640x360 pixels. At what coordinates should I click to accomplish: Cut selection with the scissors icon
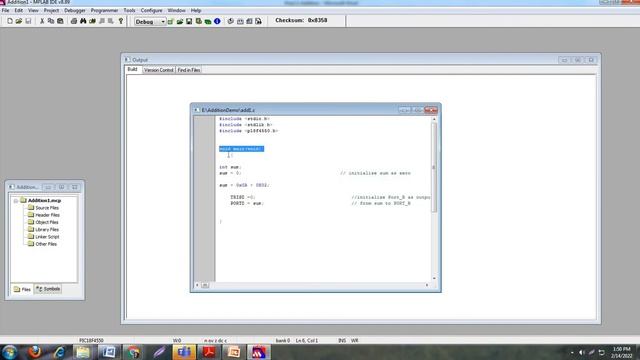coord(42,21)
